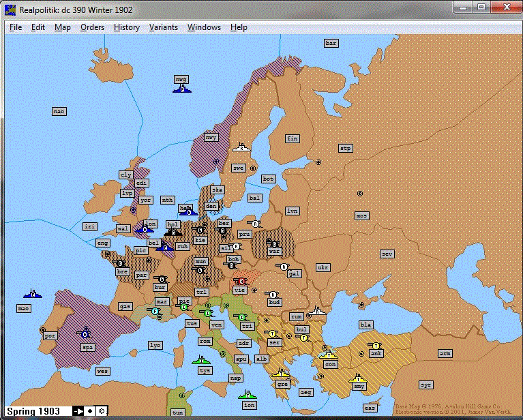Select the Russian army in sil
The image size is (523, 420).
236,247
